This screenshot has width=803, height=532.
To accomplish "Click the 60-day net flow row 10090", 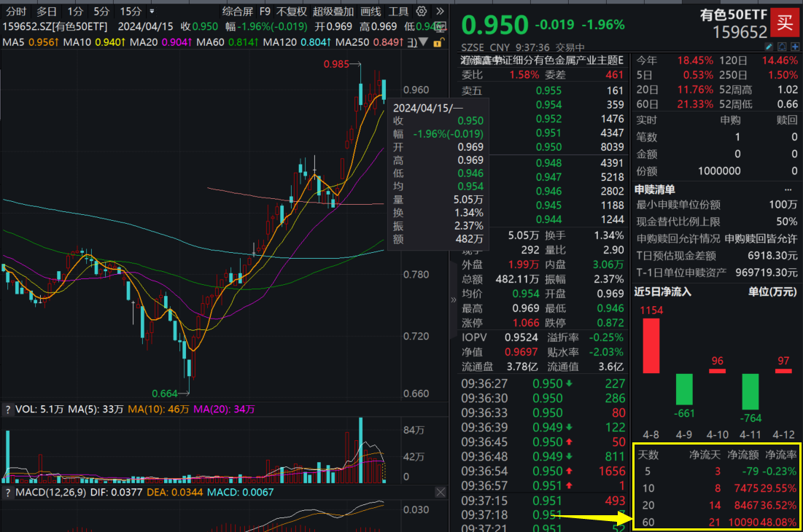I will pyautogui.click(x=717, y=523).
